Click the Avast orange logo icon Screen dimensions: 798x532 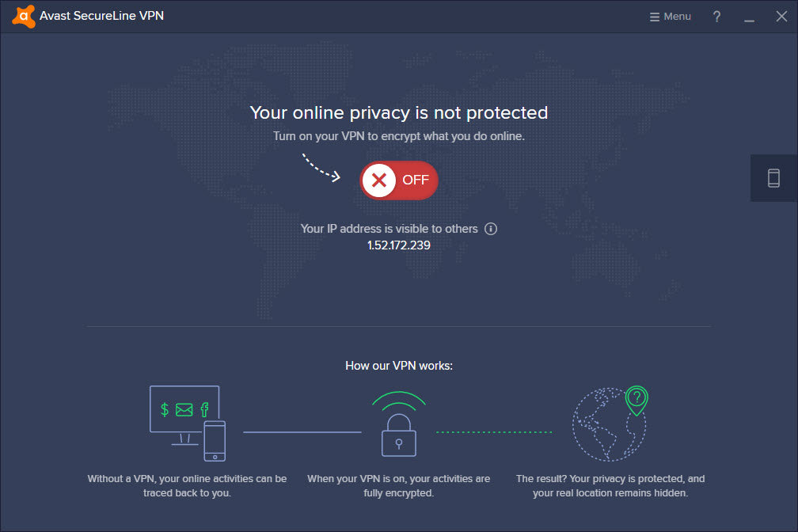click(x=24, y=17)
